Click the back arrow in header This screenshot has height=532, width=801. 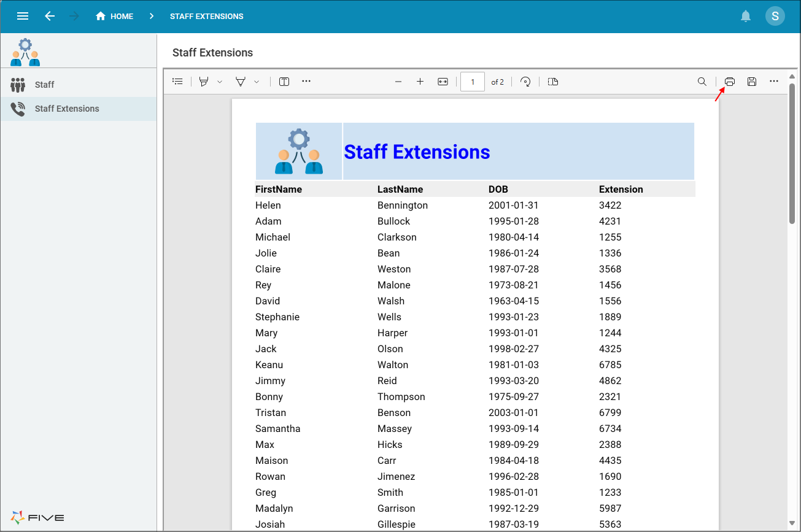coord(50,16)
